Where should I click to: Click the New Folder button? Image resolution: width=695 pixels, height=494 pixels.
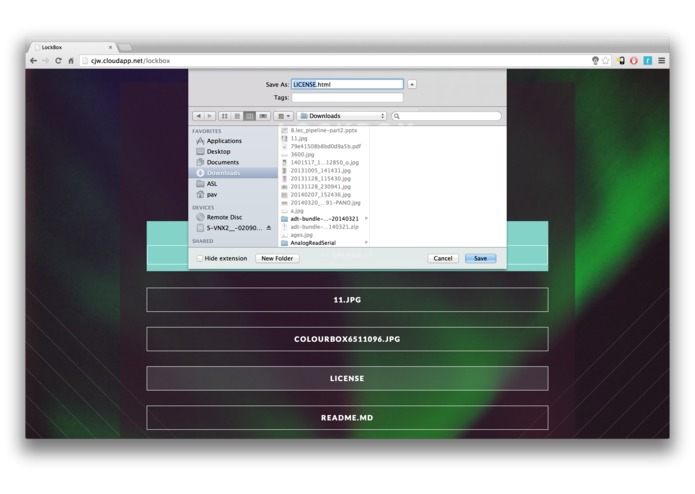pyautogui.click(x=277, y=258)
